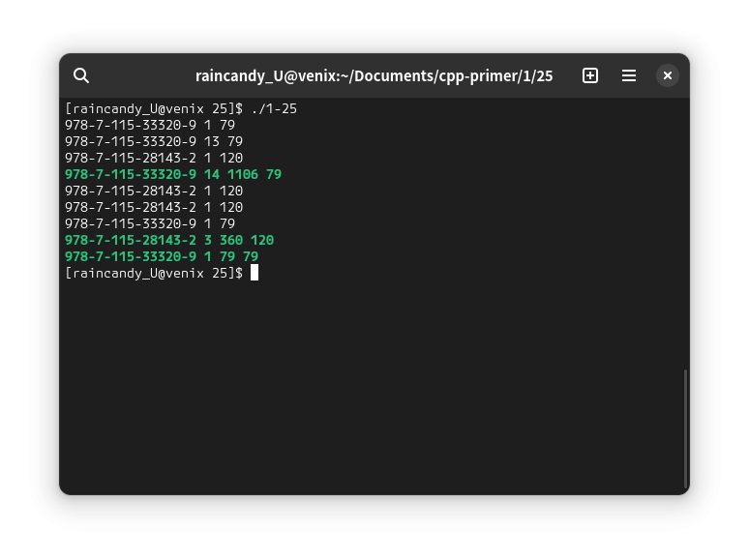Screen dimensions: 749x560
Task: Click the last white 978-7-115-33320-9 1 79 line
Action: coord(150,223)
